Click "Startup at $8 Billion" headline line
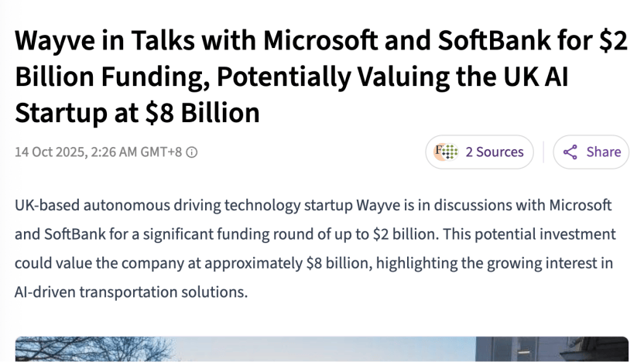644x362 pixels. pos(137,113)
